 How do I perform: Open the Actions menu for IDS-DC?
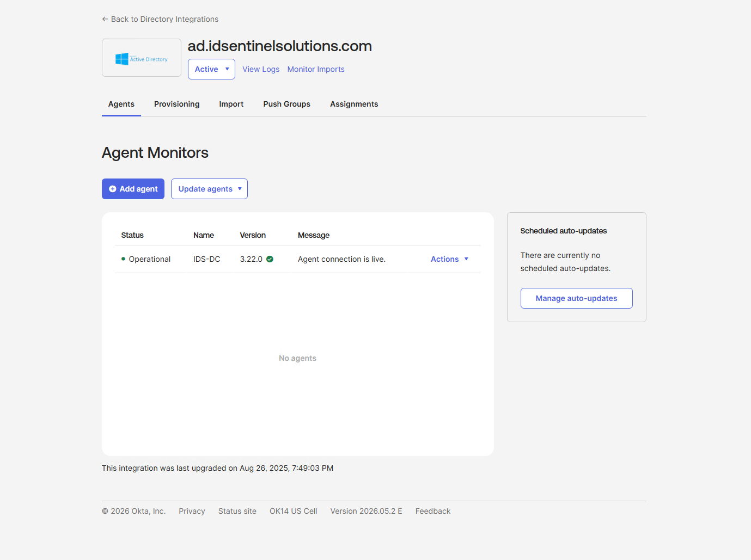coord(449,259)
